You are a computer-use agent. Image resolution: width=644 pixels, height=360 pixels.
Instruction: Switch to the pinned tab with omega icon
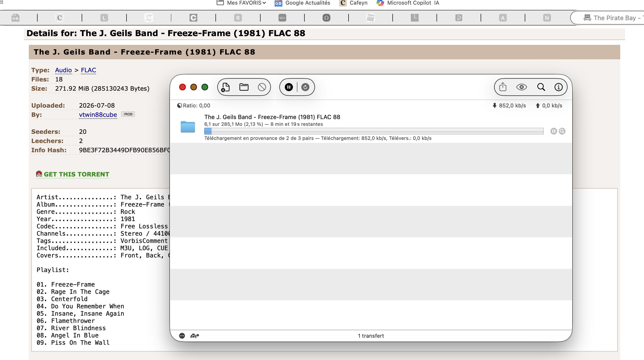pos(326,18)
